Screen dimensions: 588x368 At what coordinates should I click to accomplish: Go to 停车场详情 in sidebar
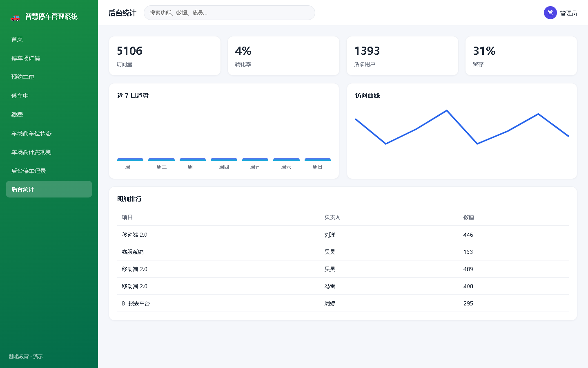pos(49,58)
